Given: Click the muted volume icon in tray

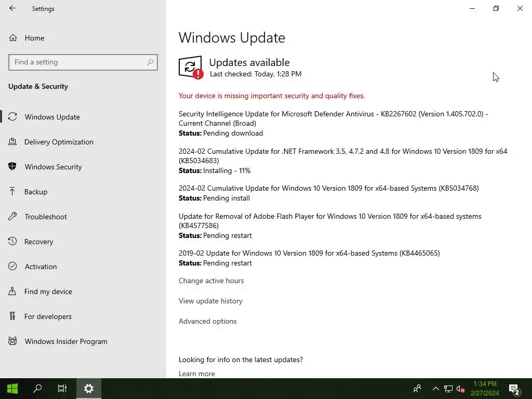Looking at the screenshot, I should pos(460,389).
